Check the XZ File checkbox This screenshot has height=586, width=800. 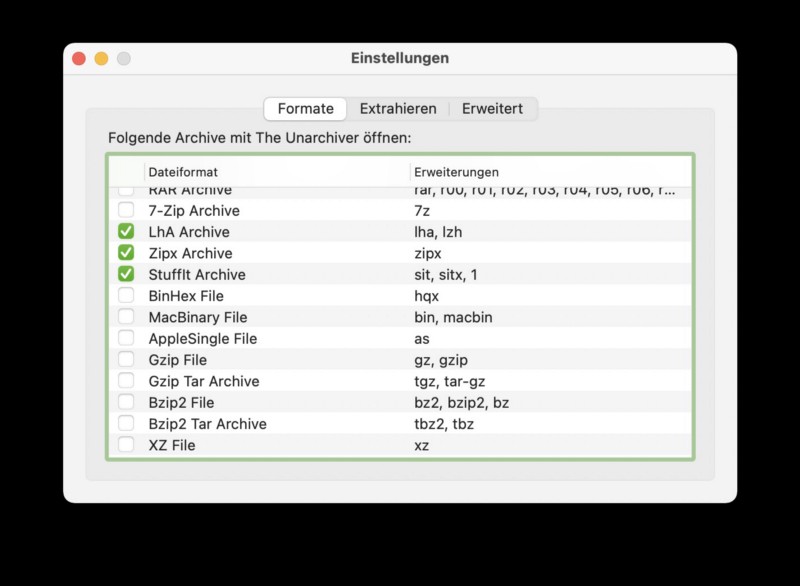(x=126, y=445)
